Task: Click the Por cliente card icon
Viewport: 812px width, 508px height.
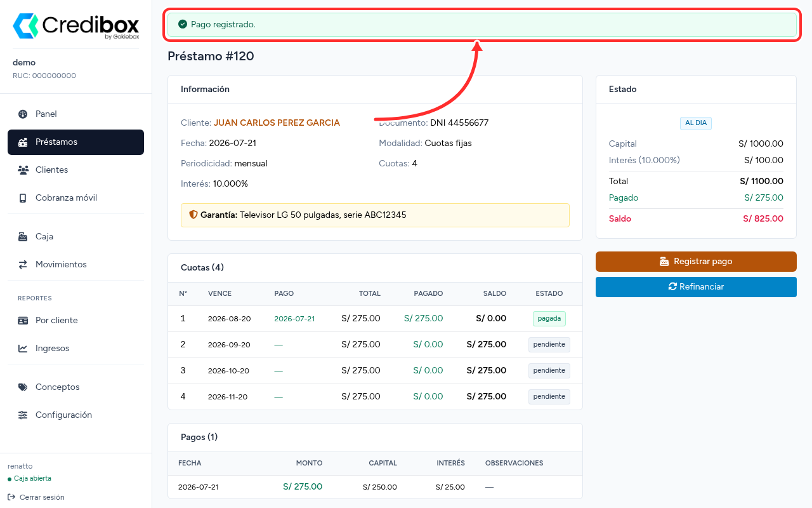Action: pos(23,321)
